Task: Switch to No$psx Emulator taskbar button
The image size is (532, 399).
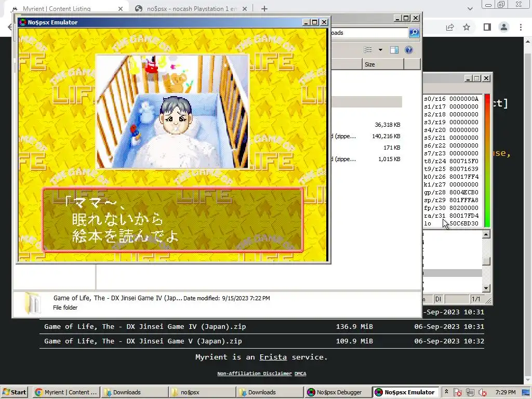Action: 405,392
